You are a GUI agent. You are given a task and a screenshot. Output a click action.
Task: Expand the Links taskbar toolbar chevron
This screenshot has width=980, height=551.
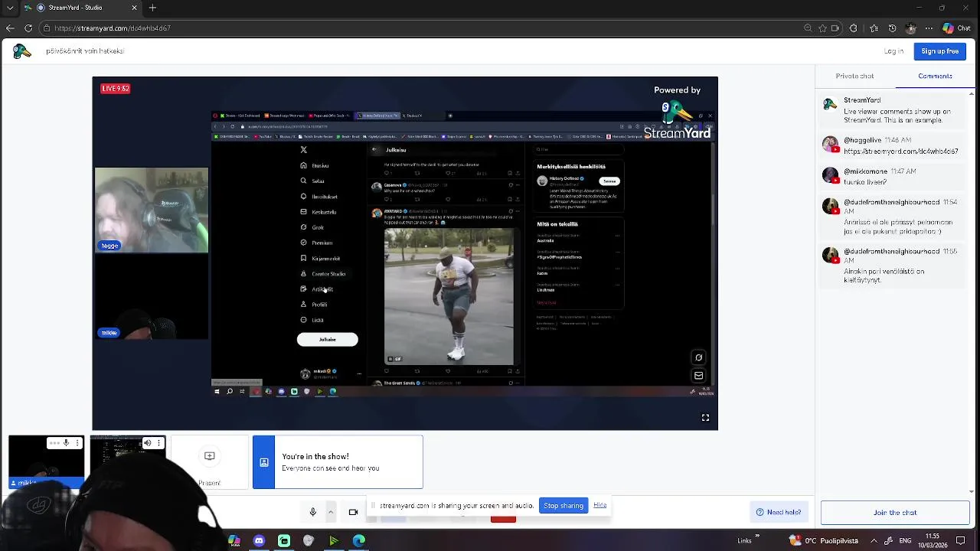click(757, 537)
